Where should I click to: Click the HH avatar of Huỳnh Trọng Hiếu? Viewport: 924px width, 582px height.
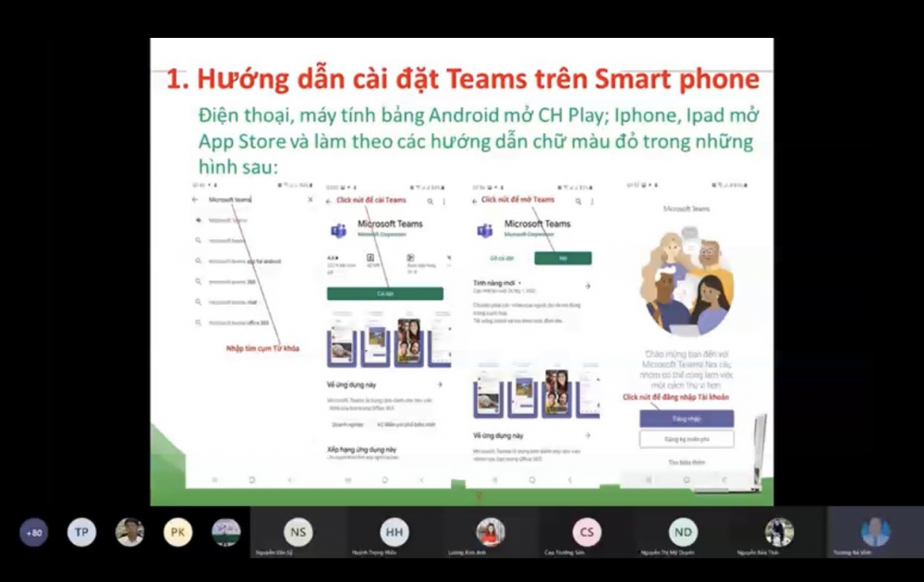pyautogui.click(x=395, y=532)
